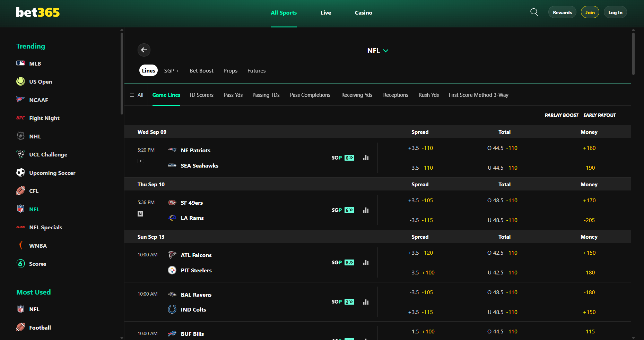Viewport: 644px width, 340px height.
Task: Click the UCL Challenge ball icon
Action: [20, 154]
